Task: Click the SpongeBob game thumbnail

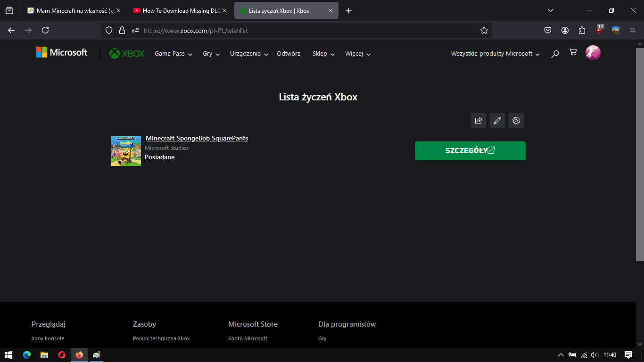Action: (x=125, y=151)
